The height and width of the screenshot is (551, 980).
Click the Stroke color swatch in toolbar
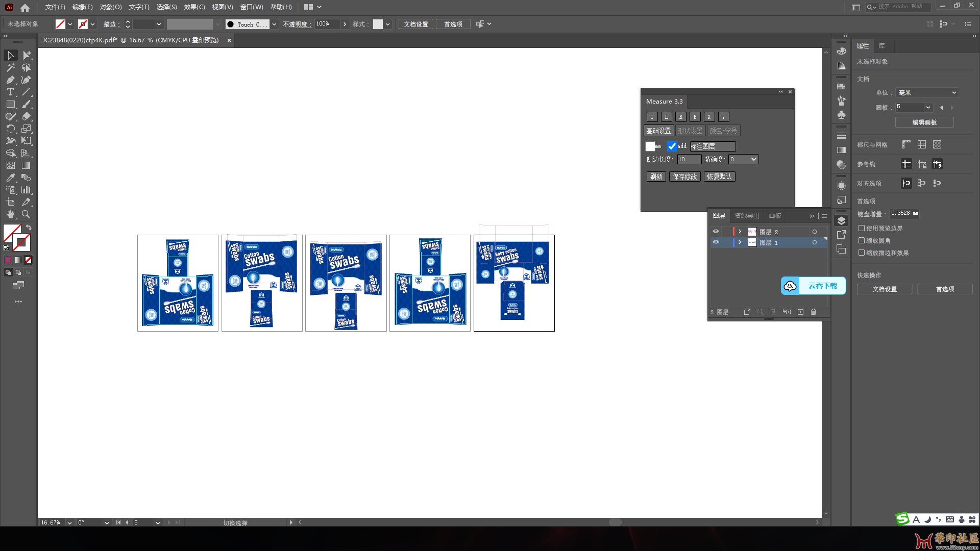click(x=21, y=242)
